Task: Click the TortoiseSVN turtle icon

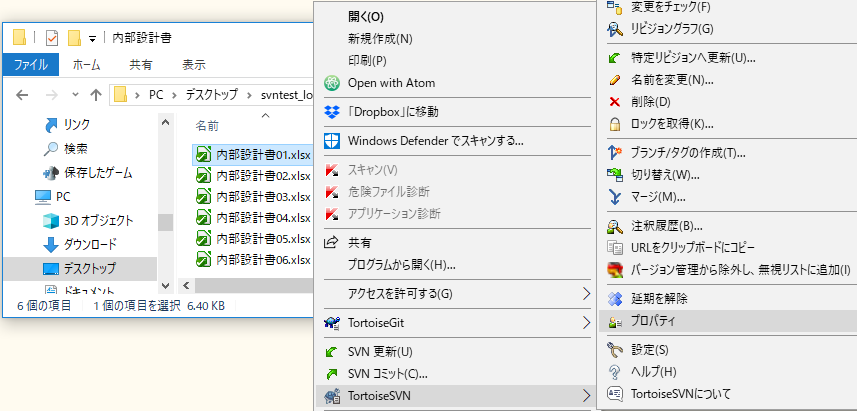Action: click(x=332, y=395)
